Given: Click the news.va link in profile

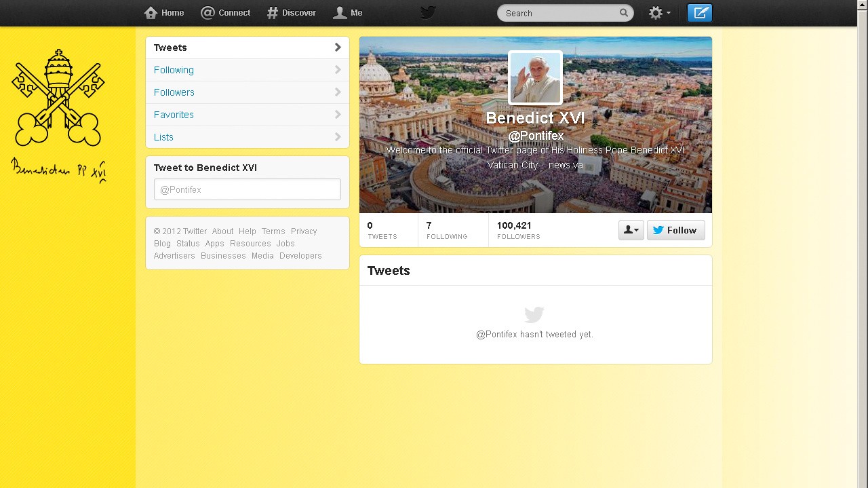Looking at the screenshot, I should (566, 165).
